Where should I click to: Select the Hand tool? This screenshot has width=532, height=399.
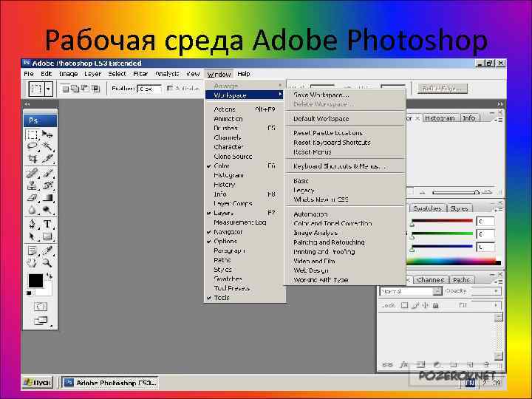33,262
